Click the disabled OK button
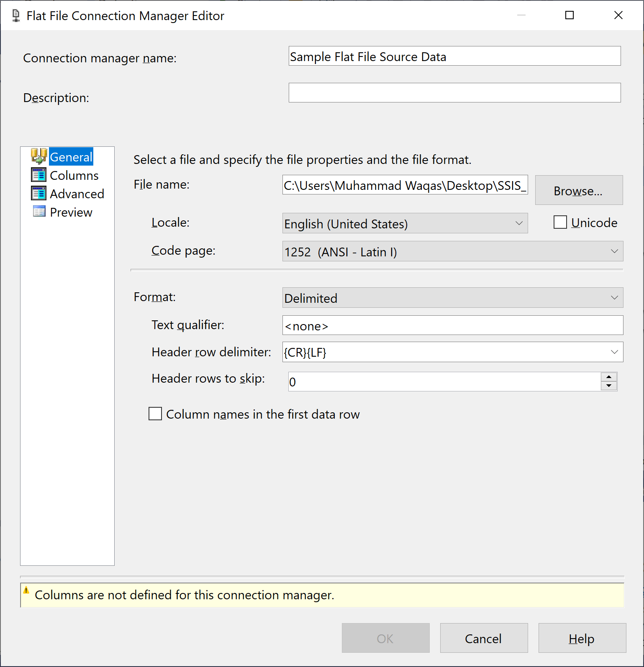 tap(386, 638)
